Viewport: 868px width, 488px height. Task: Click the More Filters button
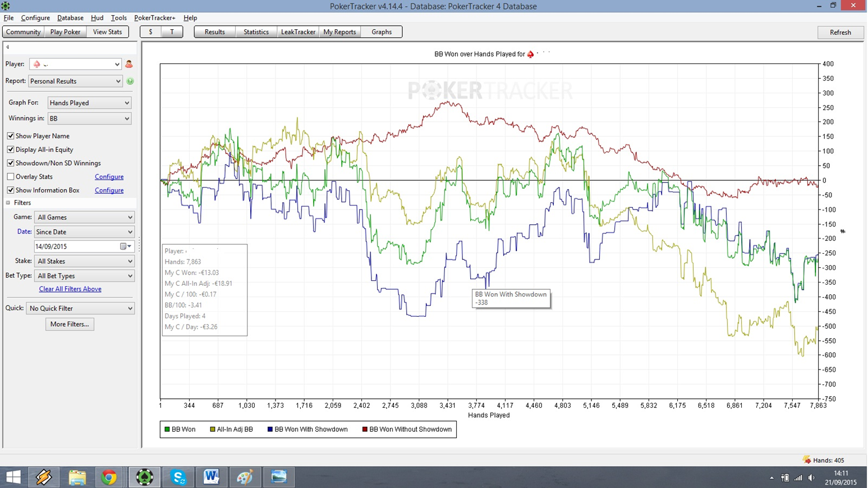(70, 324)
